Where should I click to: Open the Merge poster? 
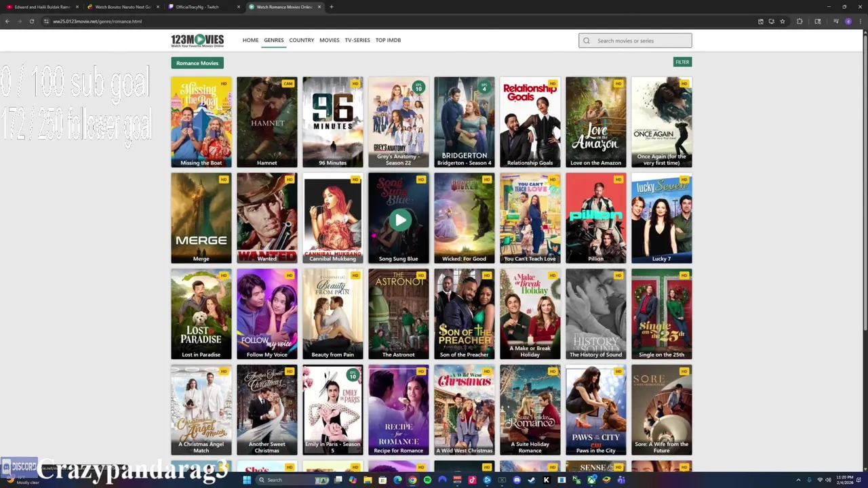click(201, 218)
